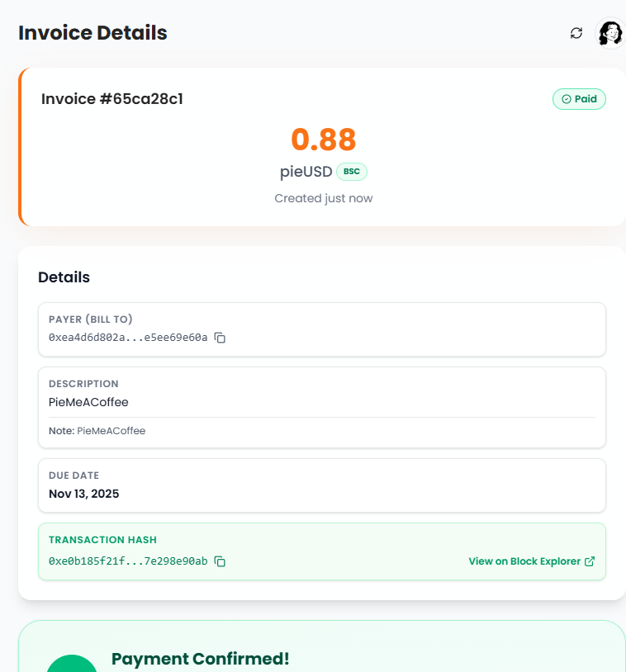Select due date Nov 13, 2025
This screenshot has width=626, height=672.
(x=84, y=494)
